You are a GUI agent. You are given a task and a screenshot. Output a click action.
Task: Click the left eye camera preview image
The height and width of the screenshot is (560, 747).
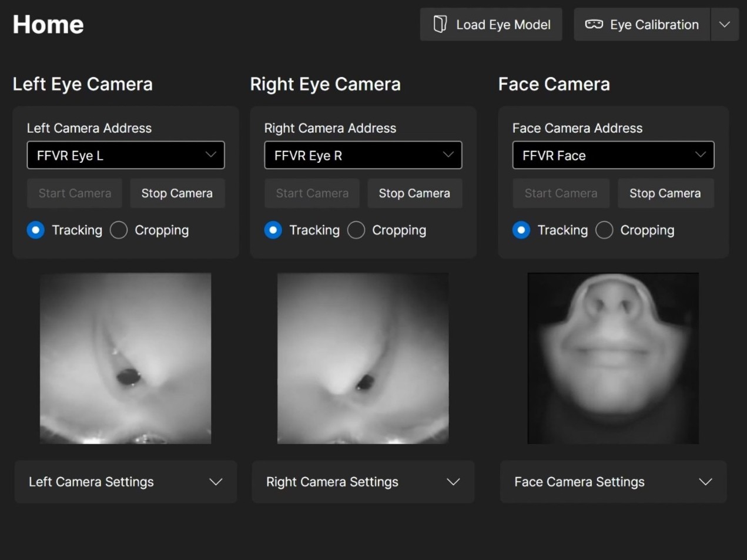126,358
